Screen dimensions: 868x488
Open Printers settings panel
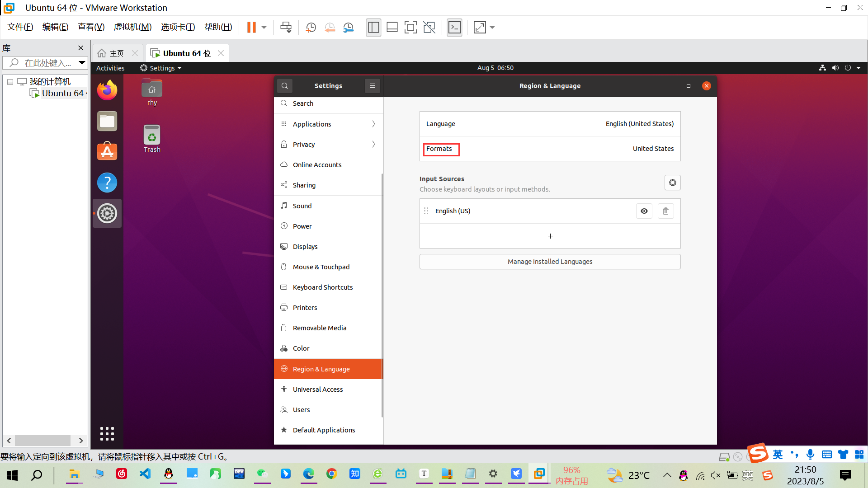(329, 307)
